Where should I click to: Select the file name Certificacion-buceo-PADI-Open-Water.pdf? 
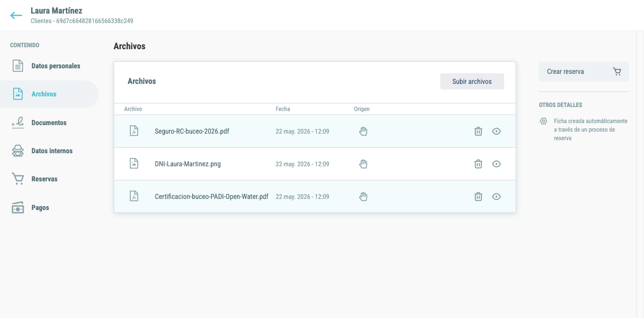212,196
